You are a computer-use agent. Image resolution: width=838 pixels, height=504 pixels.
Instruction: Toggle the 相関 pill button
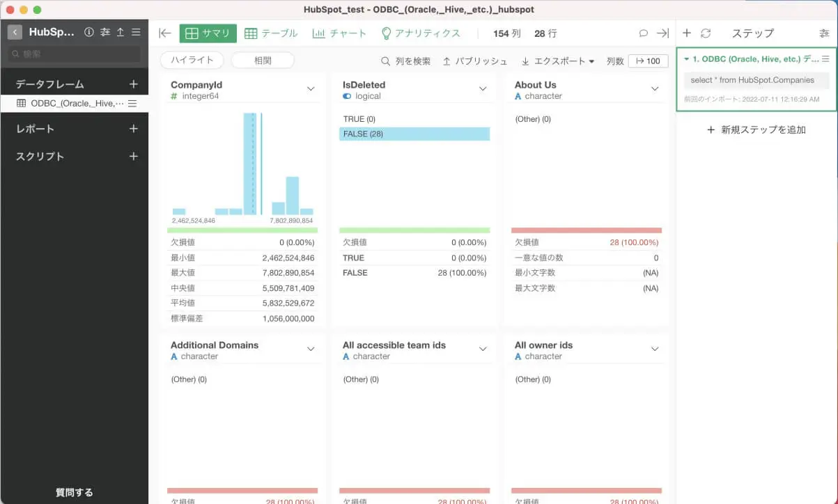pos(263,61)
